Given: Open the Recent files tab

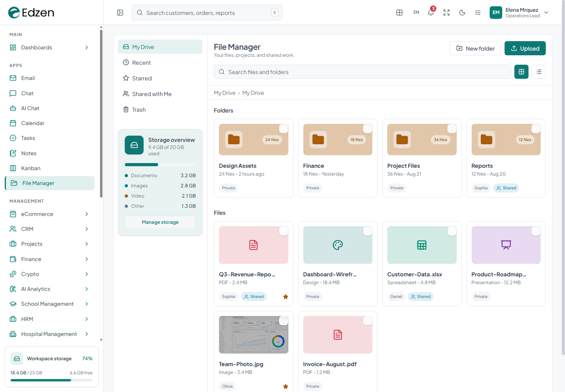Looking at the screenshot, I should point(160,63).
